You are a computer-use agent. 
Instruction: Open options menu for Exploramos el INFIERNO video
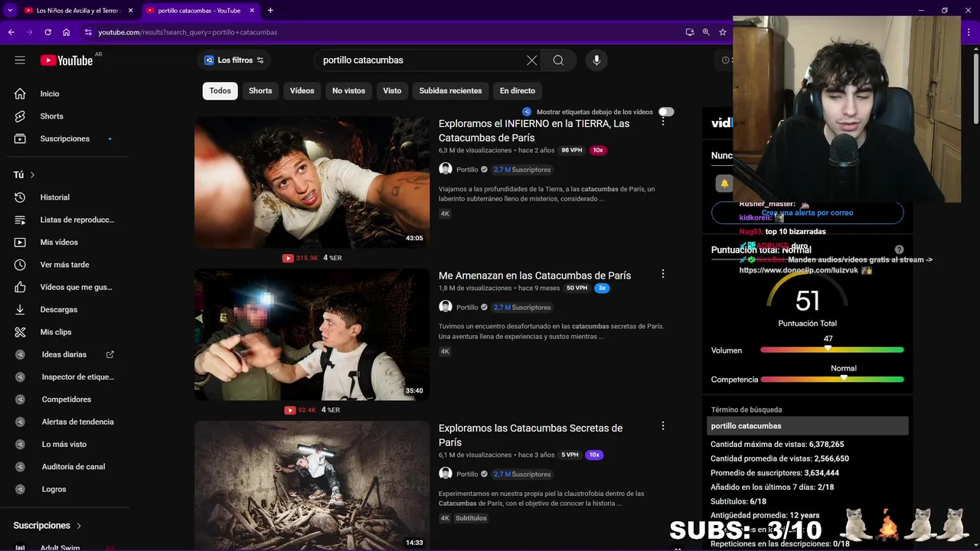(x=663, y=122)
